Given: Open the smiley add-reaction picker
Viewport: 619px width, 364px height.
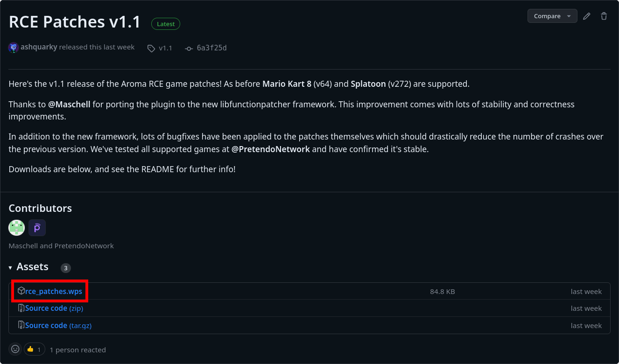Looking at the screenshot, I should tap(15, 349).
